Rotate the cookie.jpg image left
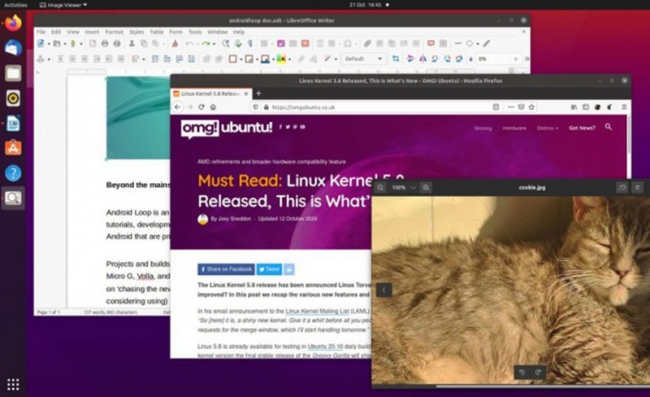Screen dimensions: 650x397 click(x=522, y=372)
